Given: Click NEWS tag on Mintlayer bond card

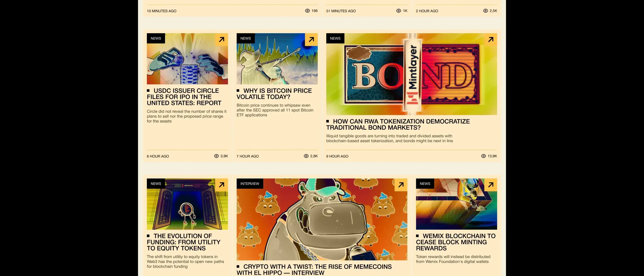Looking at the screenshot, I should coord(335,38).
